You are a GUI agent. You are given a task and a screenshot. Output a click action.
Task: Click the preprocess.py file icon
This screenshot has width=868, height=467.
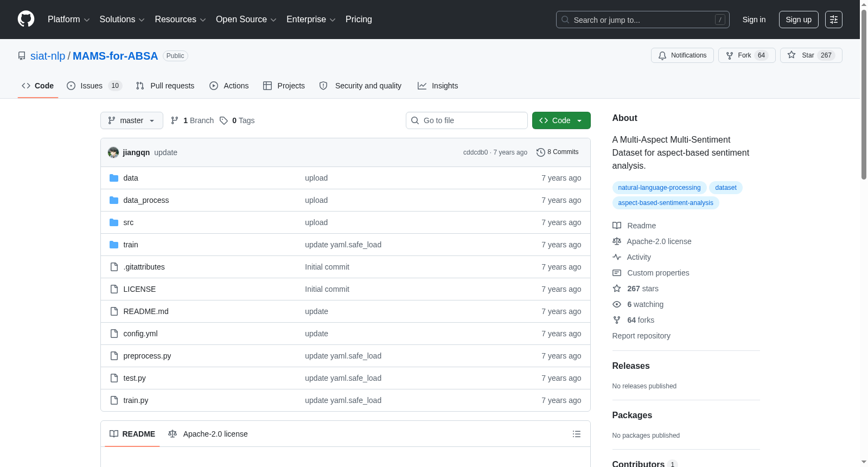pos(114,356)
